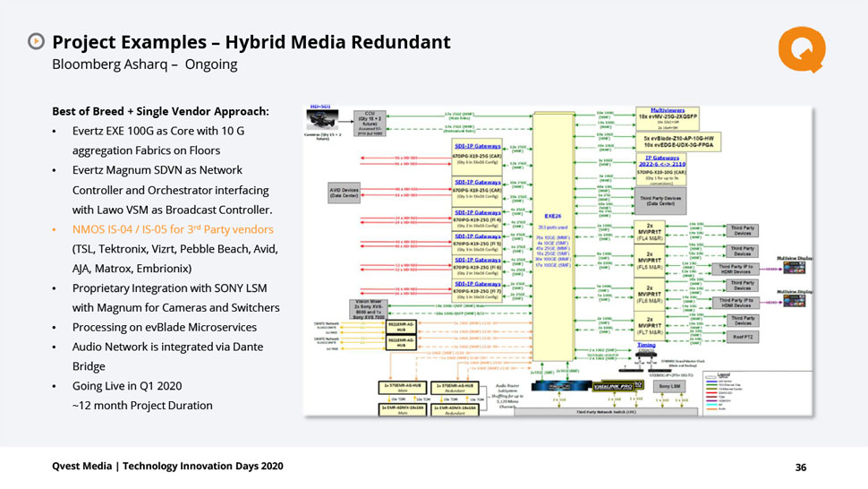Click the yellow EXE26 core switch block
Image resolution: width=868 pixels, height=489 pixels.
[x=553, y=236]
